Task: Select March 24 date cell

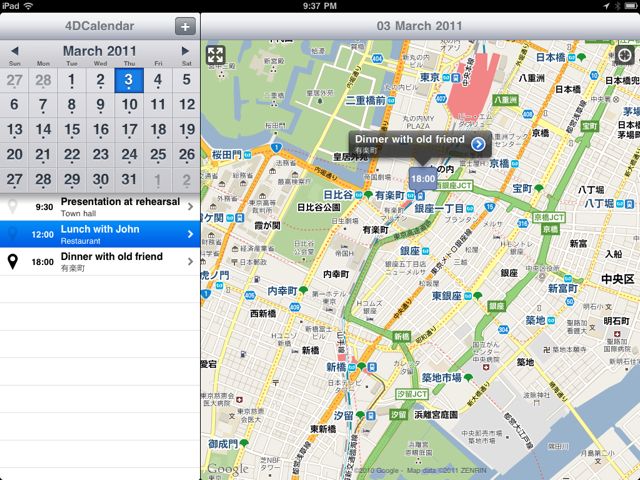Action: click(129, 155)
